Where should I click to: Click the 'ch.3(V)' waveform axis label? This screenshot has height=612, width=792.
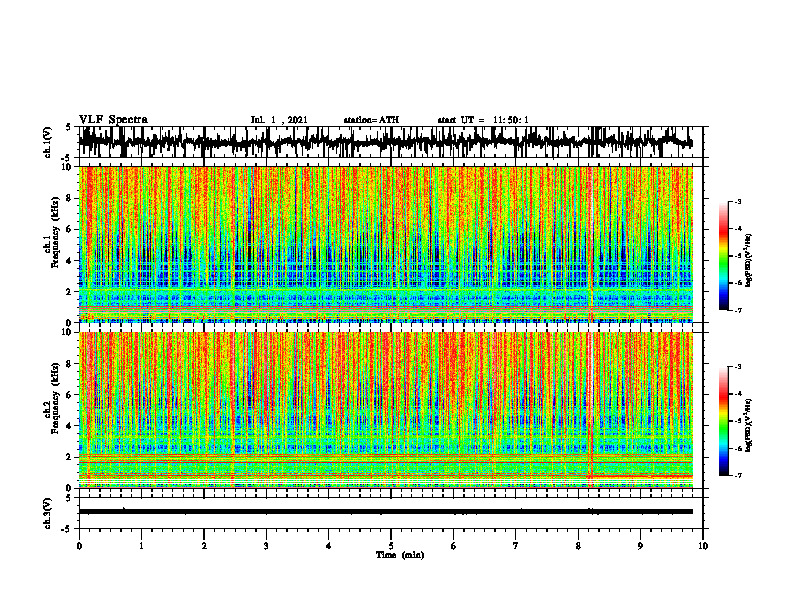(48, 514)
